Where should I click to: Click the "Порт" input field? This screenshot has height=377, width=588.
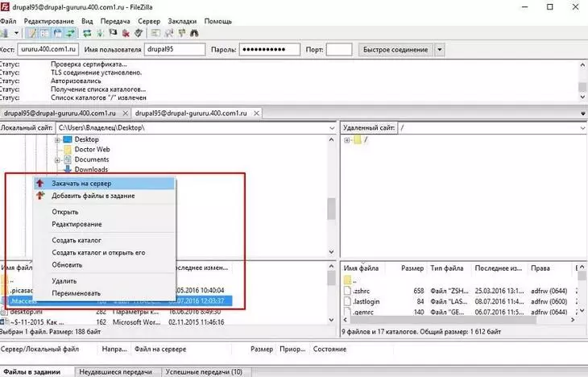pos(339,49)
